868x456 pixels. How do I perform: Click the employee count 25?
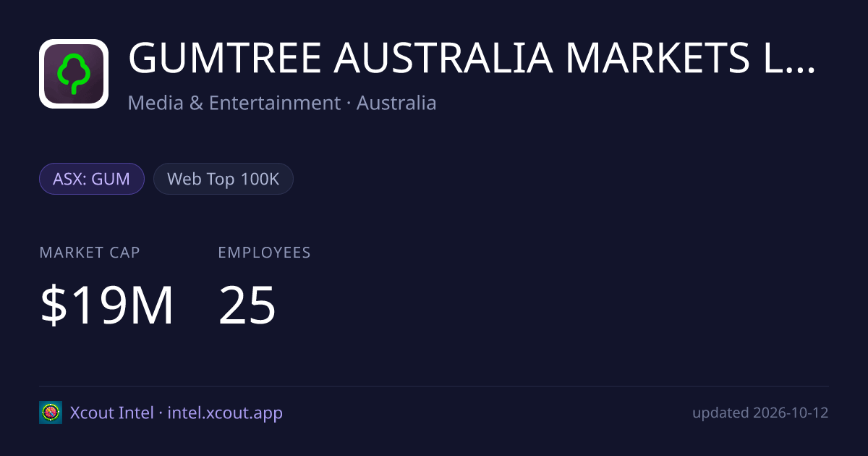(x=247, y=305)
